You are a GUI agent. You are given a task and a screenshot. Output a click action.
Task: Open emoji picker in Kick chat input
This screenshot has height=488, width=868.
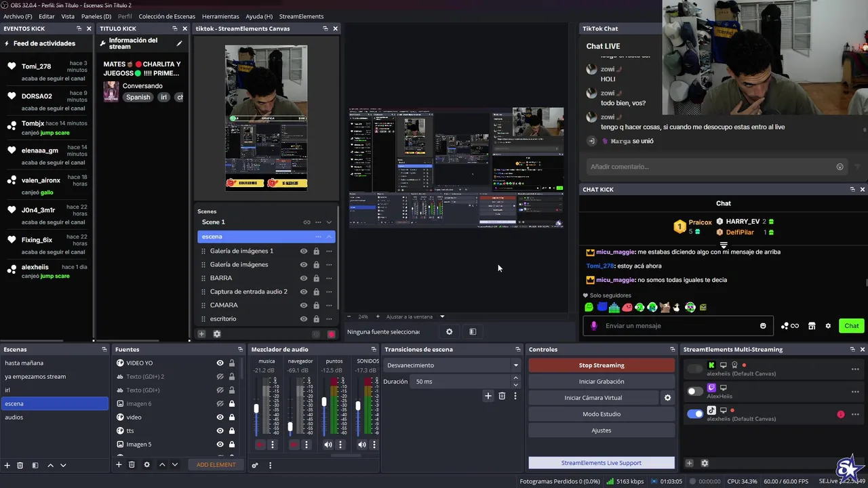point(763,326)
